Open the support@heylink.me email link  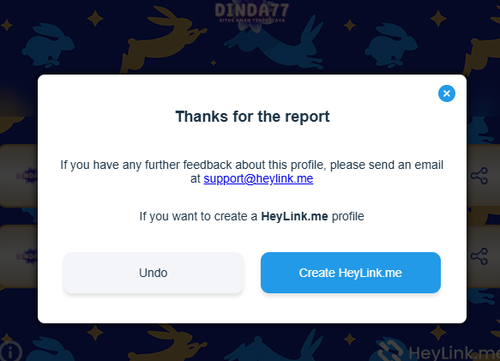click(258, 179)
